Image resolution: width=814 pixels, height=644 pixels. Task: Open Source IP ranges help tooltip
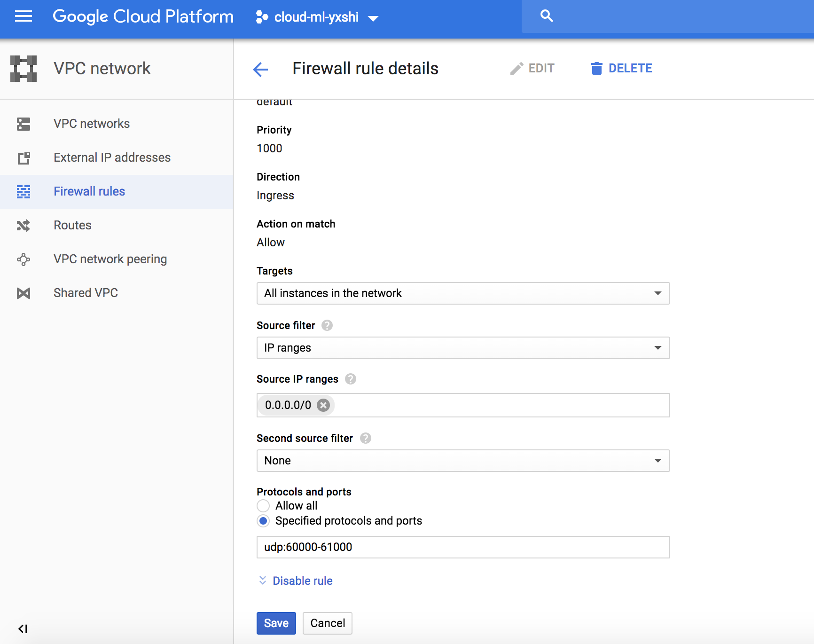click(351, 379)
